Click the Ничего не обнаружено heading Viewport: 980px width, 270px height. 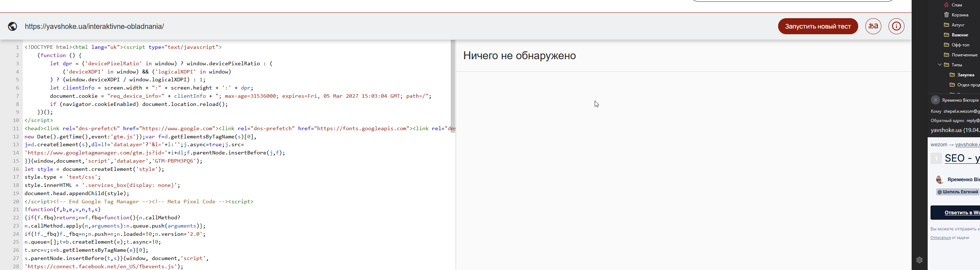coord(519,56)
